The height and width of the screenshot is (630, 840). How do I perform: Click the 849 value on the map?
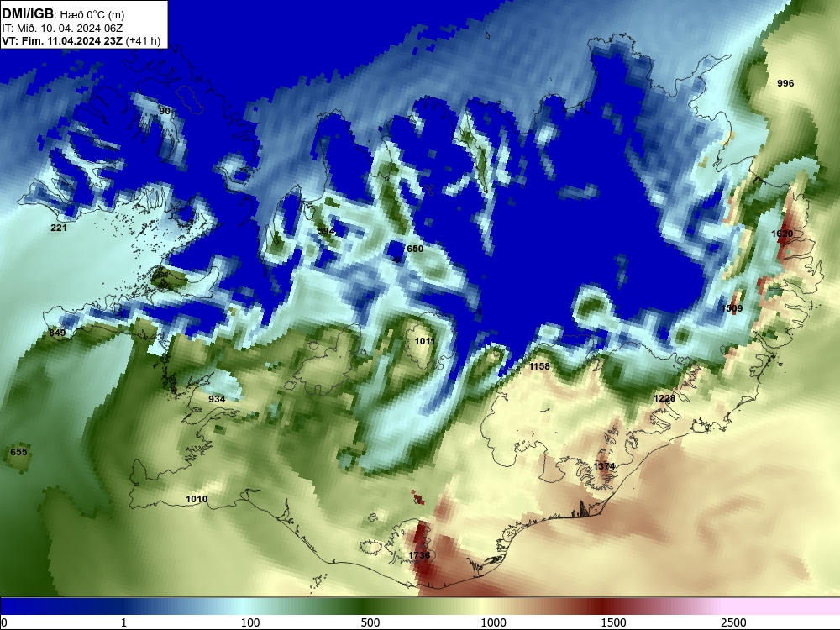(57, 333)
